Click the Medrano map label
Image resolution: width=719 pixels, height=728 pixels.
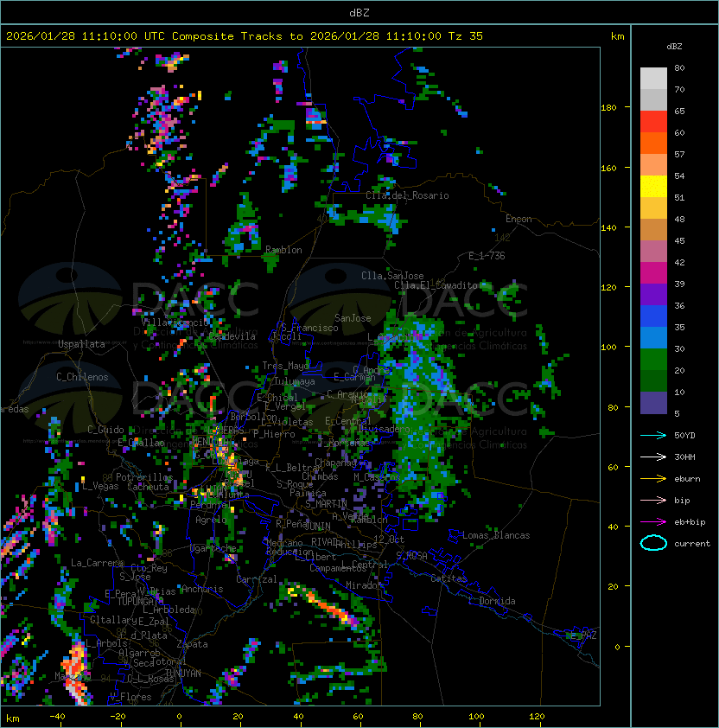click(284, 543)
